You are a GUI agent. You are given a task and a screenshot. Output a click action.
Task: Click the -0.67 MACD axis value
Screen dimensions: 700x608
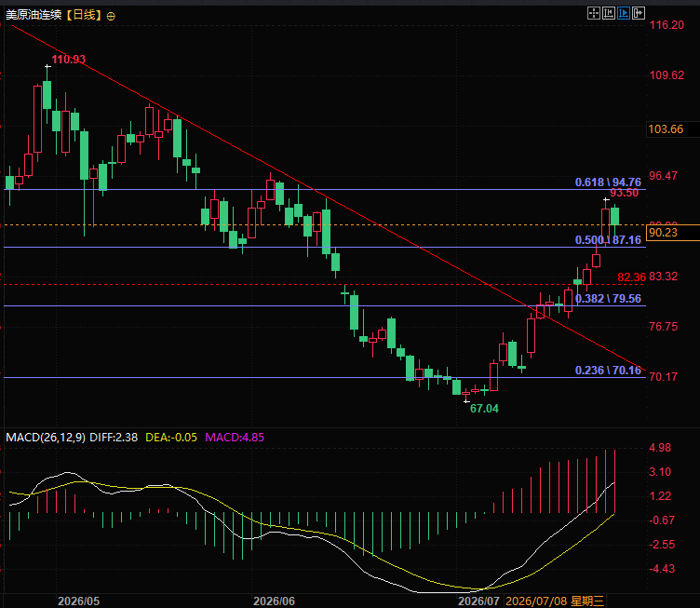[661, 520]
